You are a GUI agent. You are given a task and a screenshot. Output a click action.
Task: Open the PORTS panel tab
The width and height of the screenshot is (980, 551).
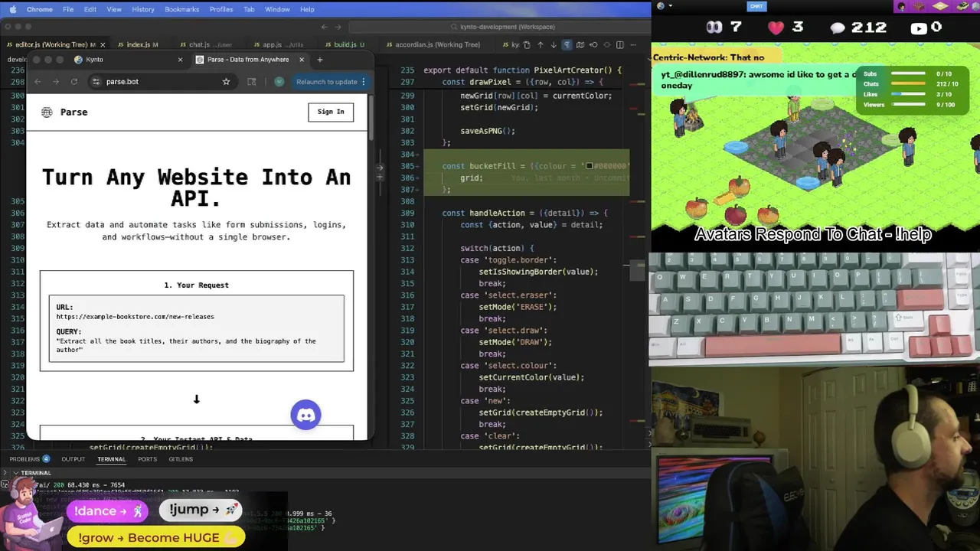pyautogui.click(x=147, y=459)
